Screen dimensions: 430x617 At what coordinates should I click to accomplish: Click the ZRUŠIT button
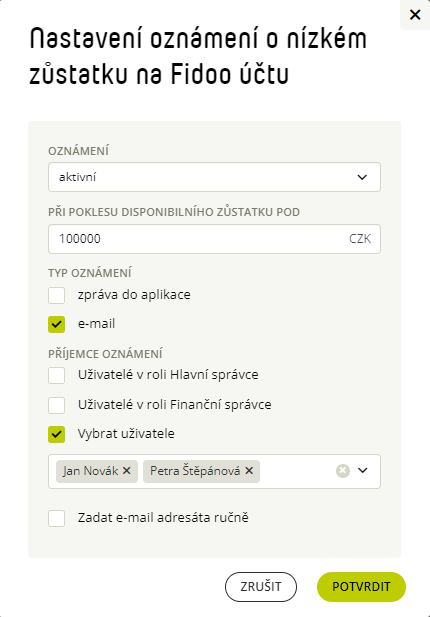tap(261, 587)
